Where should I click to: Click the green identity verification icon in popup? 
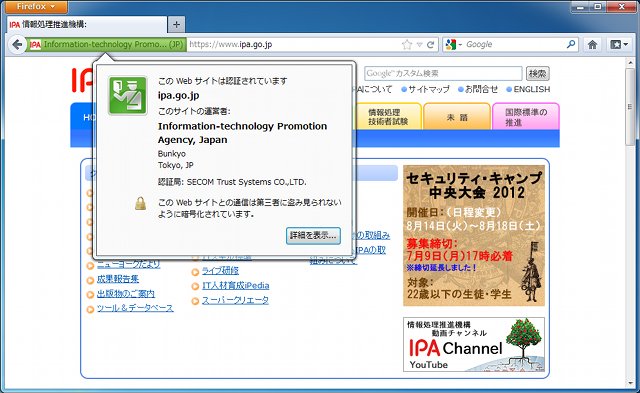[128, 95]
